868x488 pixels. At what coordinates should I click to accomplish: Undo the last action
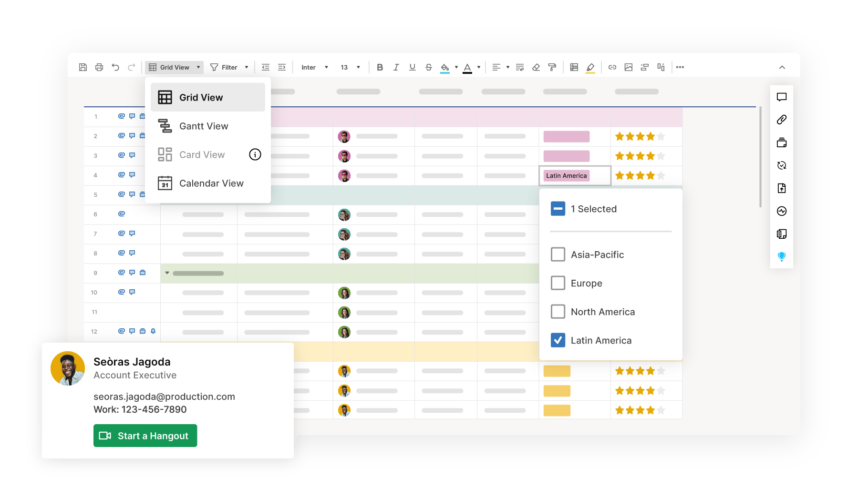tap(115, 67)
